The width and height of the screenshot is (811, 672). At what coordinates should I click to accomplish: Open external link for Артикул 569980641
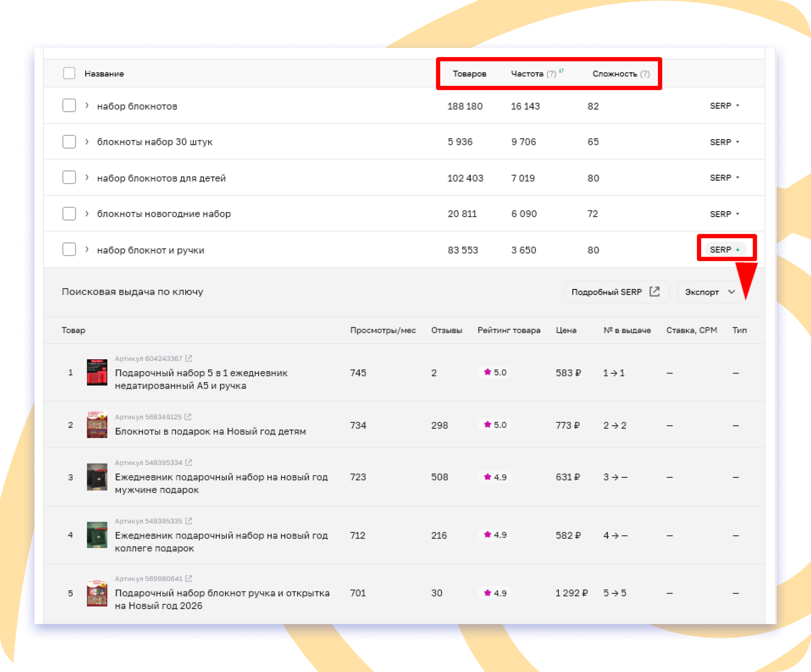click(x=189, y=578)
